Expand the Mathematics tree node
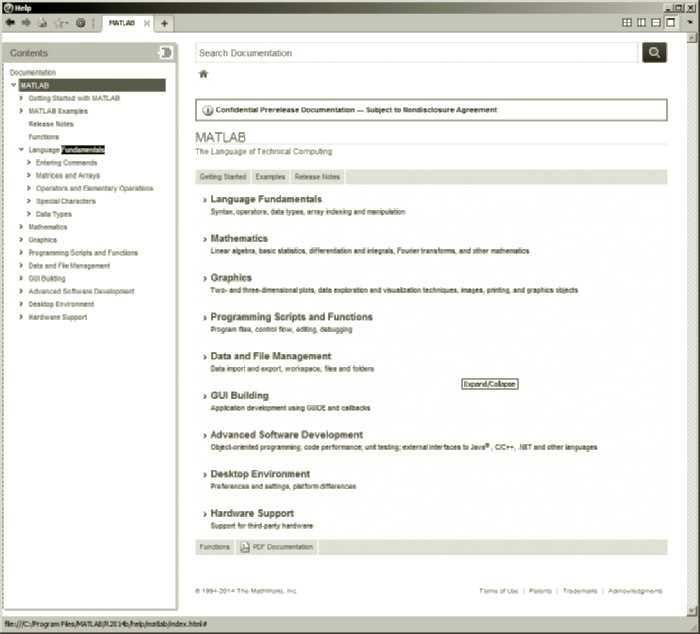 tap(21, 227)
